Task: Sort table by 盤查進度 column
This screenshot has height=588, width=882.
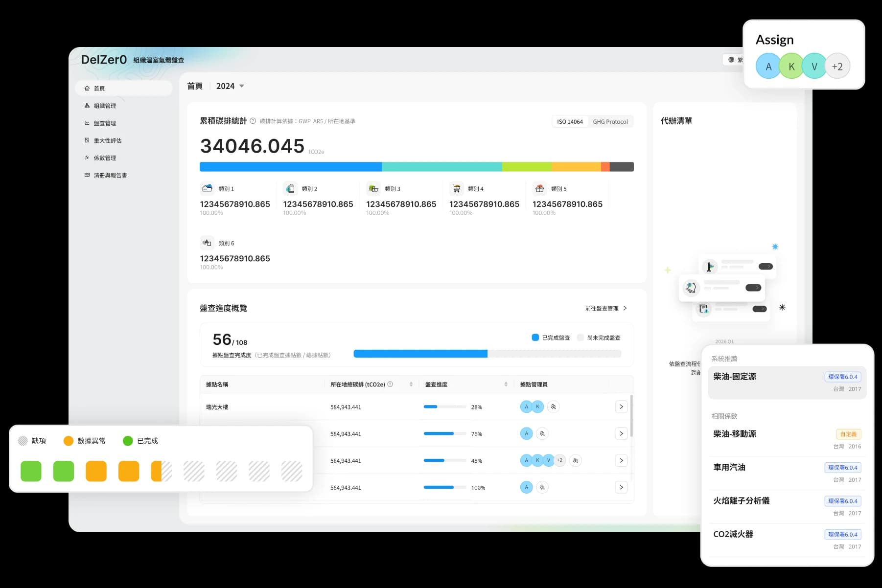Action: [x=506, y=384]
